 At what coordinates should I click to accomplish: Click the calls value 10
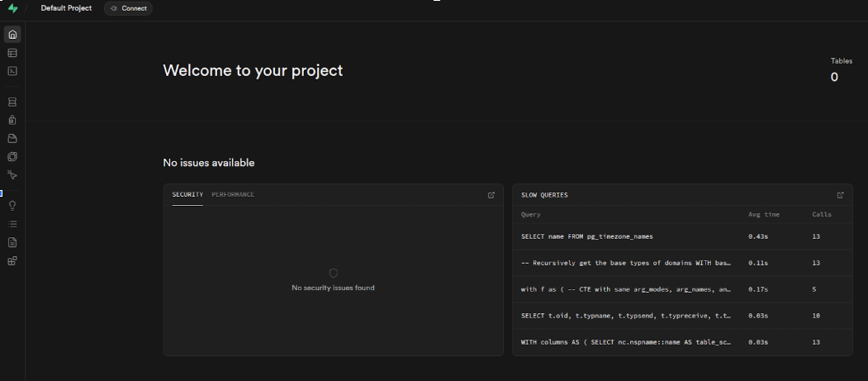pos(816,316)
